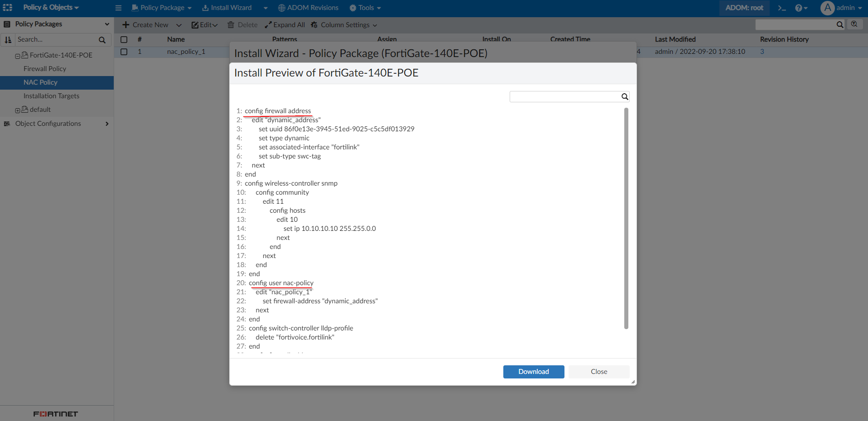Click line 26 'delete "fortivoice.fortilink"'
The height and width of the screenshot is (421, 868).
click(x=295, y=337)
